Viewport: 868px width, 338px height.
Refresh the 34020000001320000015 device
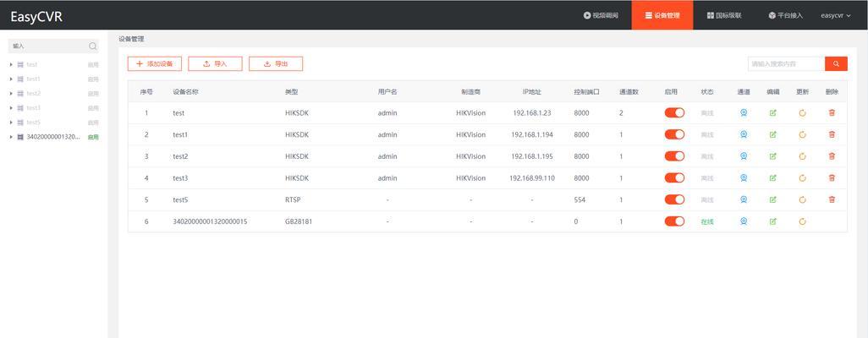(x=802, y=221)
